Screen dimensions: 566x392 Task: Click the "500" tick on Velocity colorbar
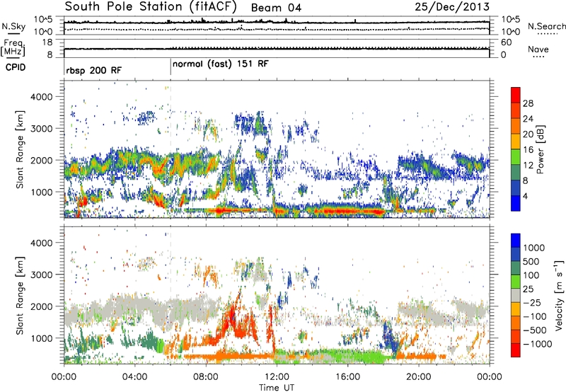(x=533, y=262)
